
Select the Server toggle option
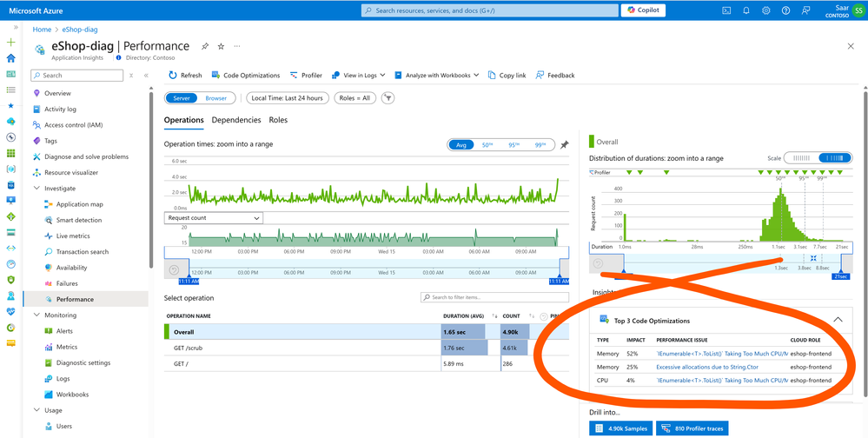pos(182,98)
